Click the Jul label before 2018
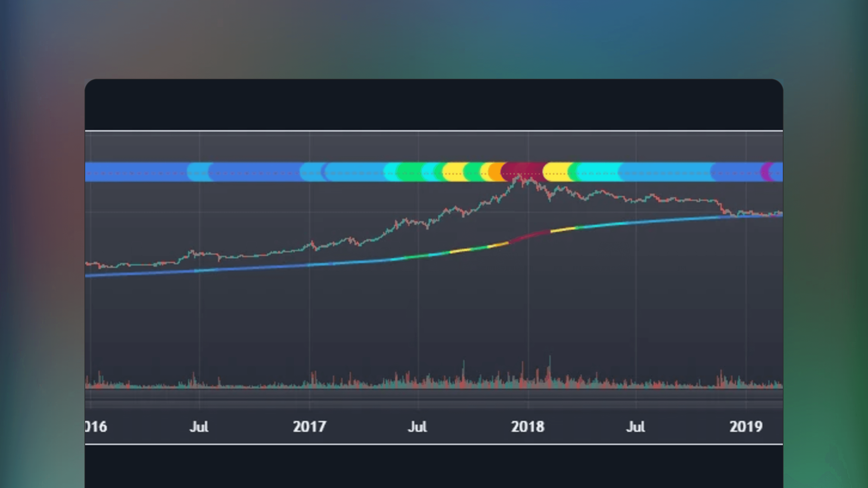Image resolution: width=868 pixels, height=488 pixels. pos(418,426)
